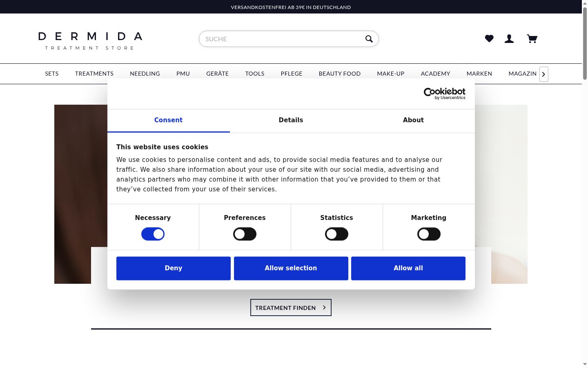The width and height of the screenshot is (588, 368).
Task: Switch to the About tab
Action: point(413,120)
